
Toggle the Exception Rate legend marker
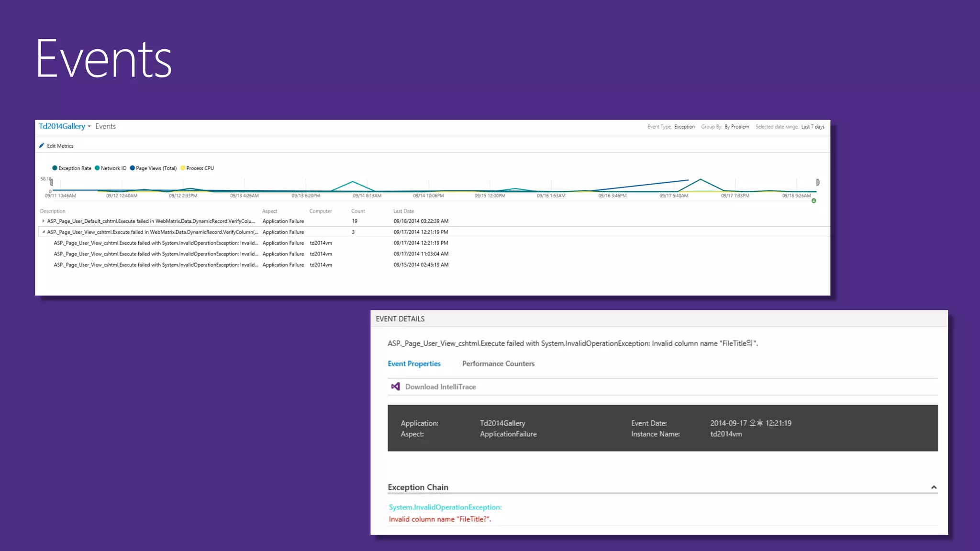pyautogui.click(x=55, y=168)
